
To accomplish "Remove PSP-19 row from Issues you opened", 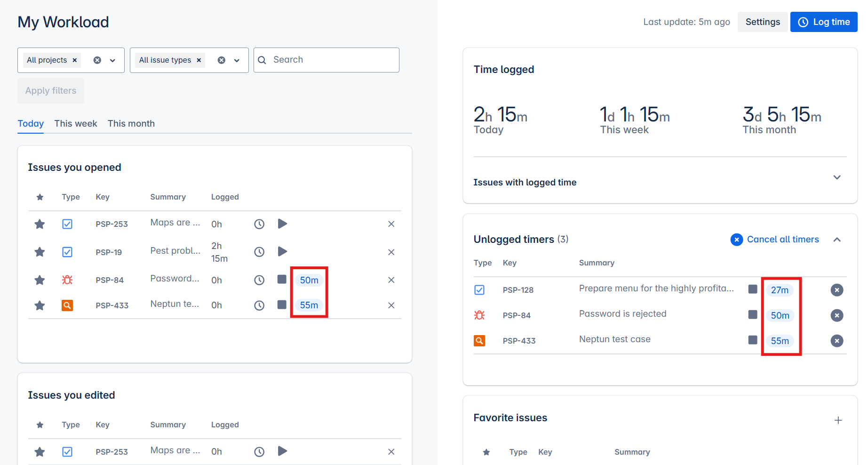I will 391,252.
